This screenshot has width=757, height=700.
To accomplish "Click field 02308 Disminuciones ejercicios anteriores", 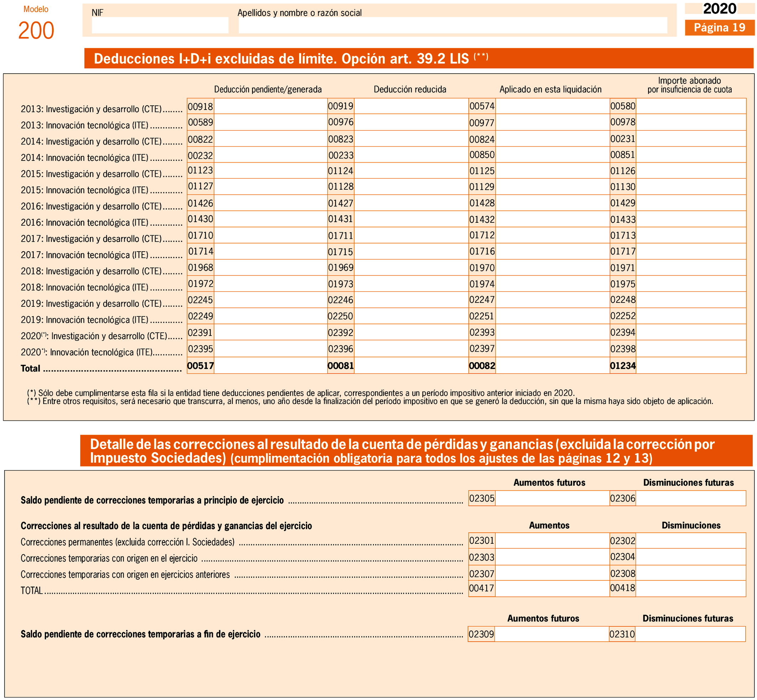I will [691, 573].
